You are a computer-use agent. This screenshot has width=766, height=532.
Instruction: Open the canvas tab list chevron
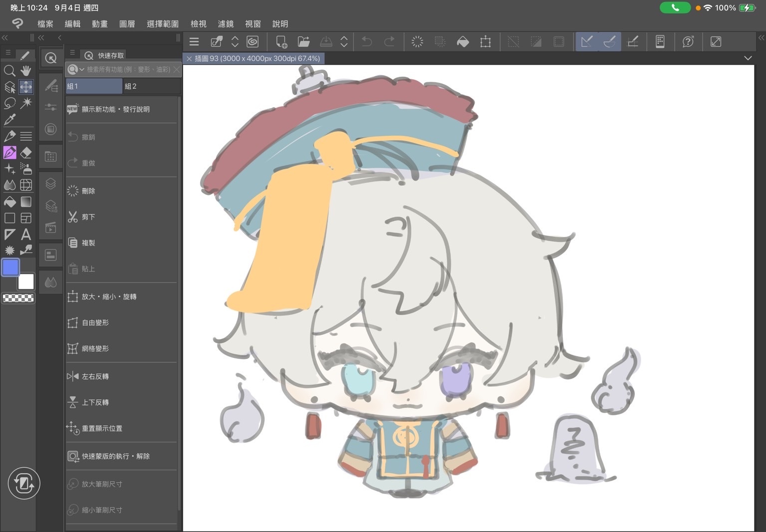[x=748, y=58]
